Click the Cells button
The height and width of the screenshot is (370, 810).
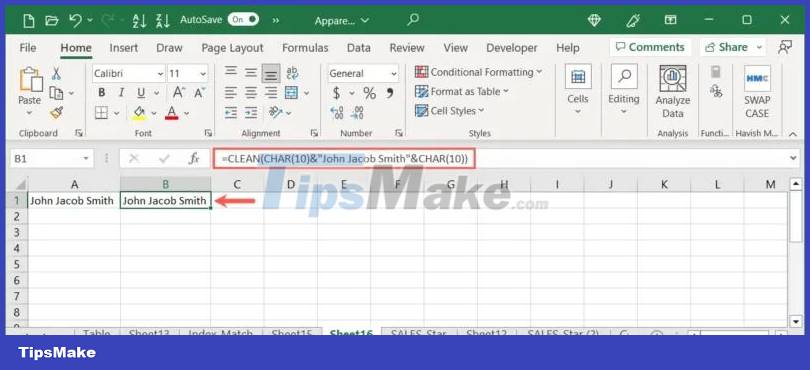pyautogui.click(x=578, y=89)
